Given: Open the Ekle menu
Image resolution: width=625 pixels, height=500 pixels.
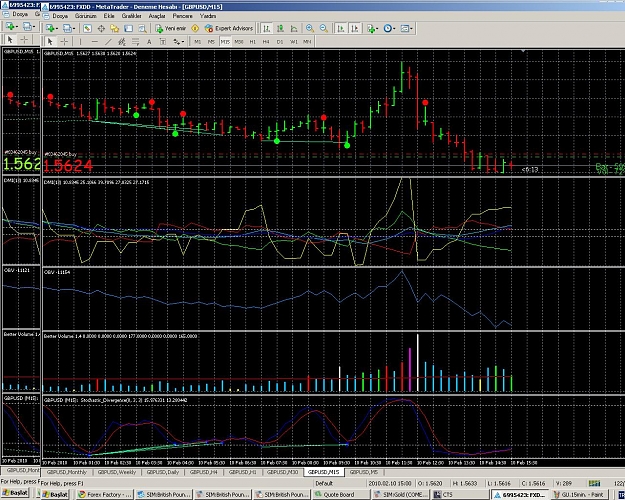Looking at the screenshot, I should coord(109,16).
